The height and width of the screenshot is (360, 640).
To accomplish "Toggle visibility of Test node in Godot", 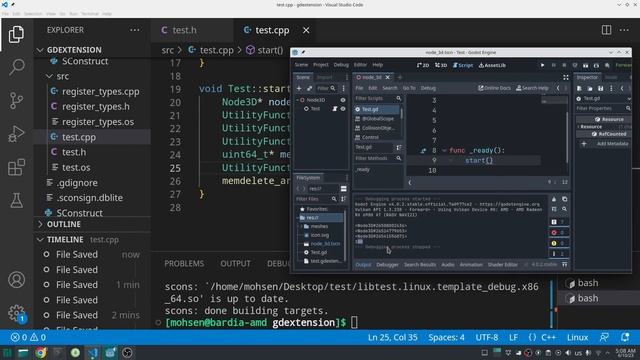I will point(343,109).
